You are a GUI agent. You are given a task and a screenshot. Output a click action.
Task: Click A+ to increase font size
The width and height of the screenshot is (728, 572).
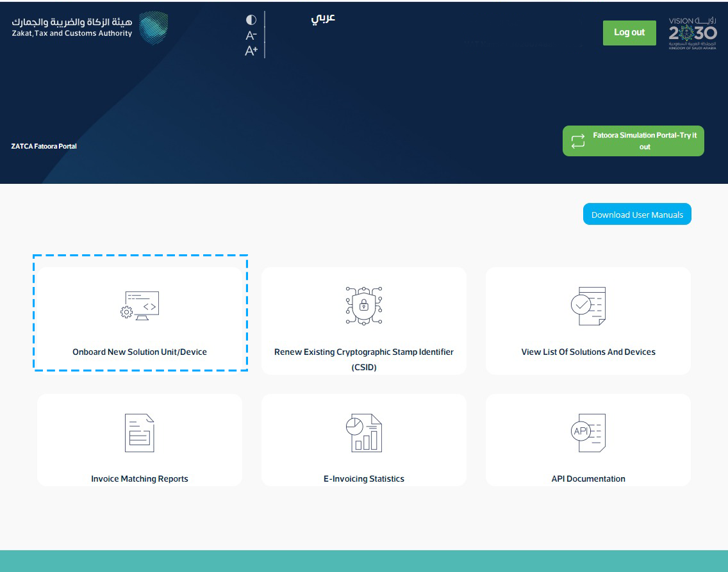tap(251, 49)
